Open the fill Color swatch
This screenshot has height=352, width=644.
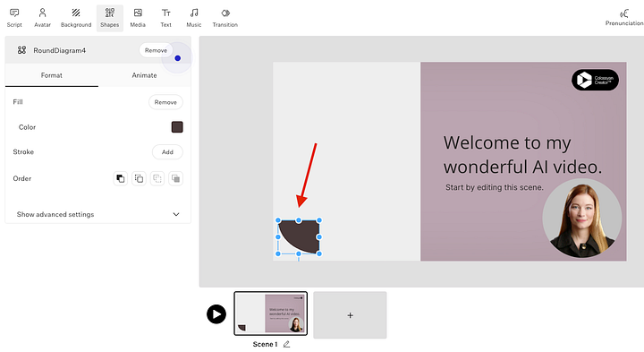(x=177, y=127)
